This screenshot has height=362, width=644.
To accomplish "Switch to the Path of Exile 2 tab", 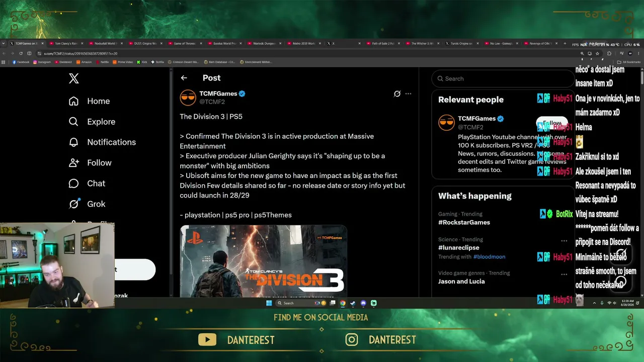I will tap(382, 44).
